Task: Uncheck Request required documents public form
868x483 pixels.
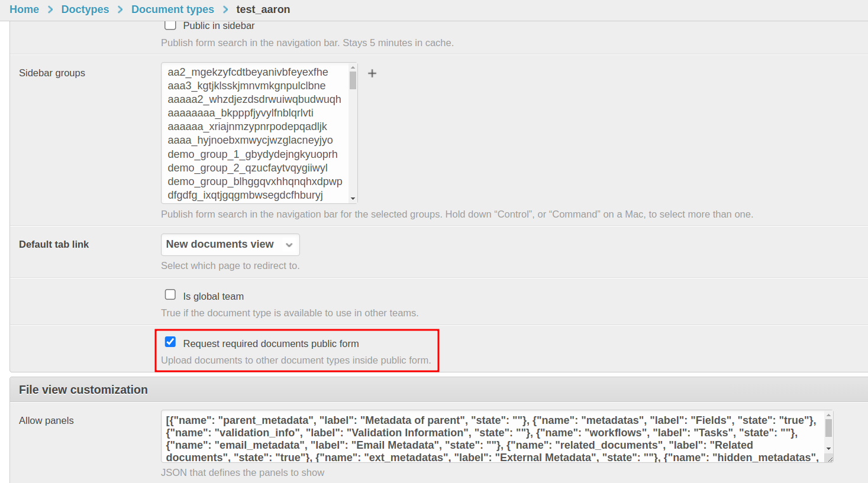Action: point(170,342)
